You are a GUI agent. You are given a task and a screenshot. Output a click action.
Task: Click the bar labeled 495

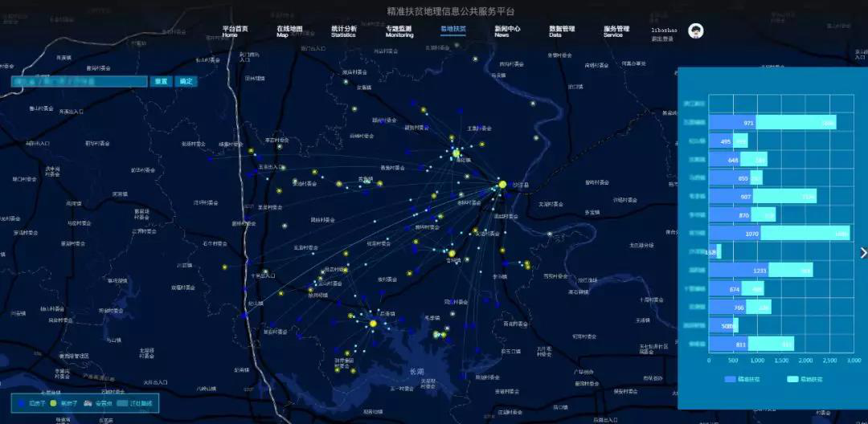point(721,141)
